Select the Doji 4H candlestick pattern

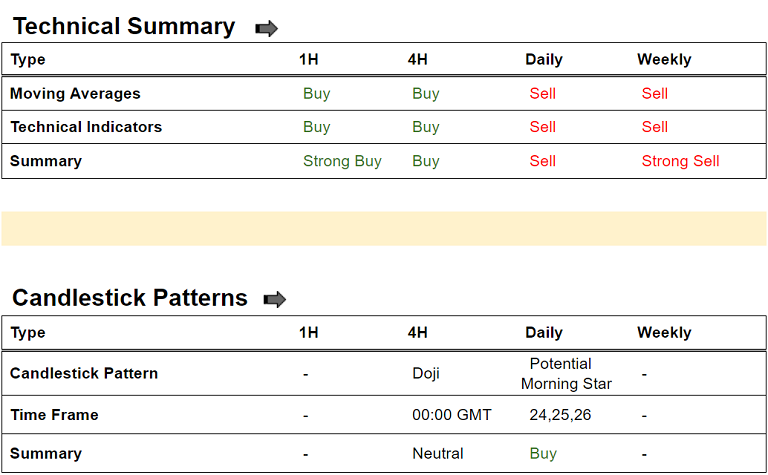[426, 374]
